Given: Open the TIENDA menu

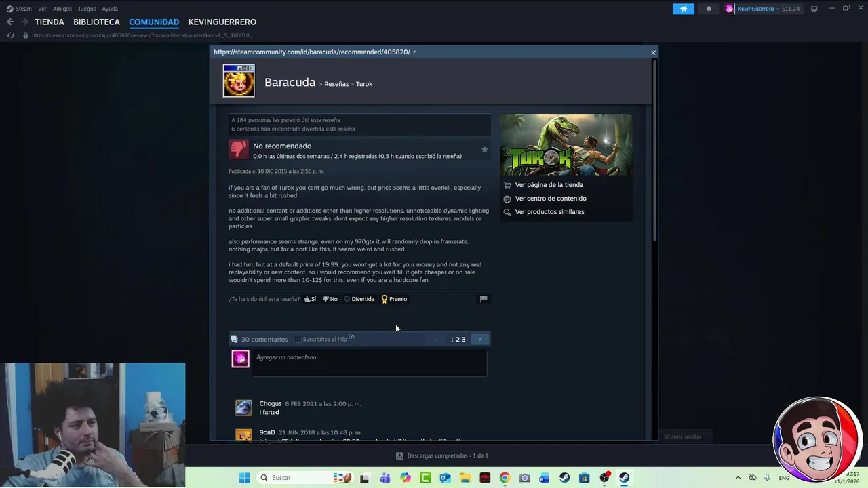Looking at the screenshot, I should click(x=50, y=22).
